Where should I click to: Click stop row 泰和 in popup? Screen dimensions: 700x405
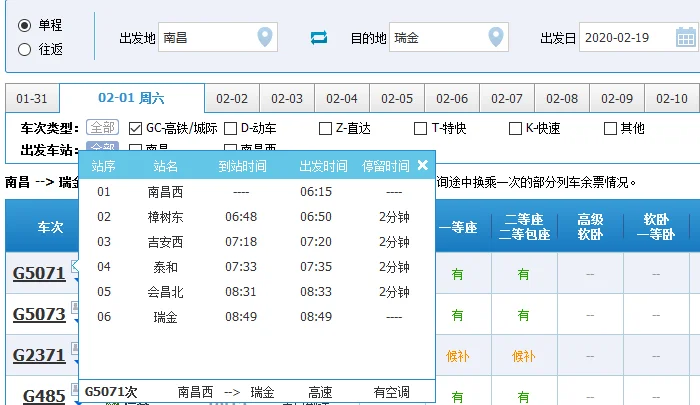click(x=257, y=267)
